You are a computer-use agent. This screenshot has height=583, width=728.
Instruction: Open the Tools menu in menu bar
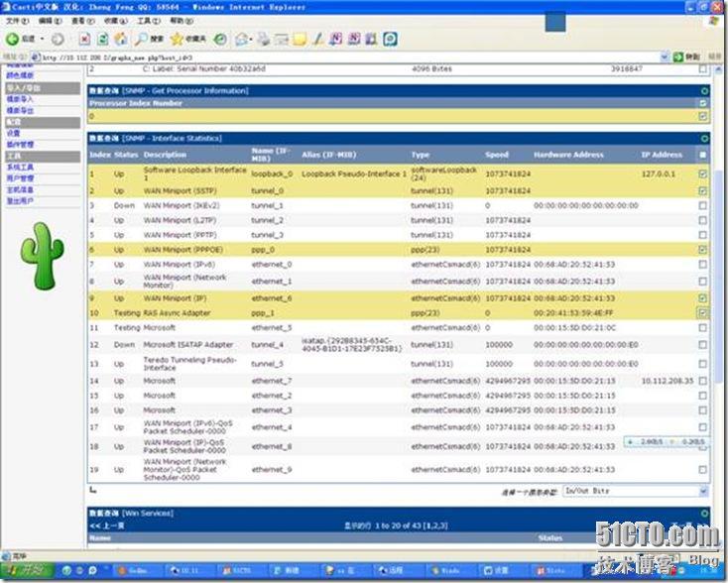pyautogui.click(x=149, y=21)
